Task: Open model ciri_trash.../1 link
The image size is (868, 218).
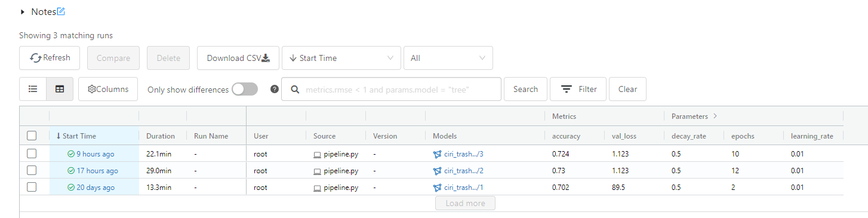Action: click(463, 188)
